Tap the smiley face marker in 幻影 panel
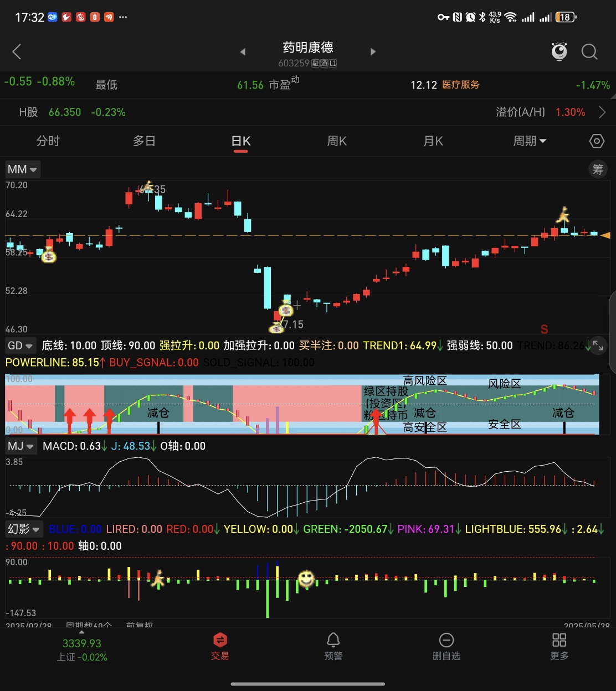Viewport: 616px width, 691px height. [x=306, y=579]
